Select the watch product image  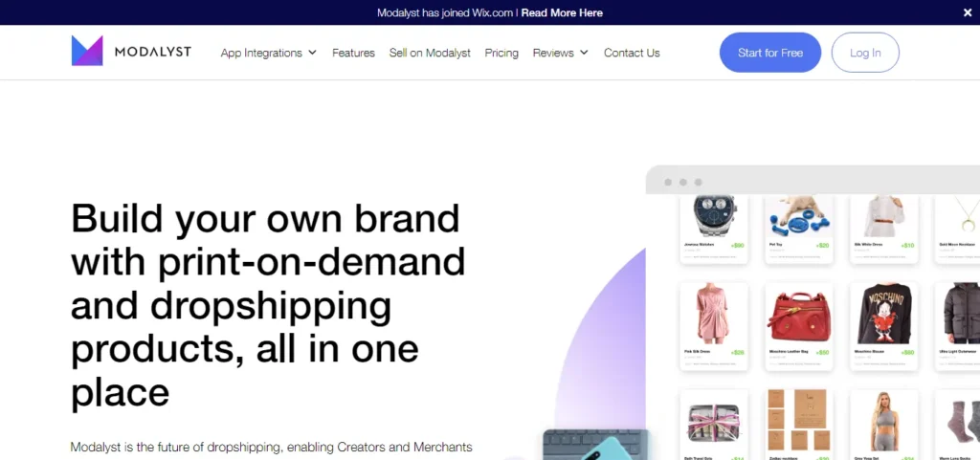click(x=714, y=215)
